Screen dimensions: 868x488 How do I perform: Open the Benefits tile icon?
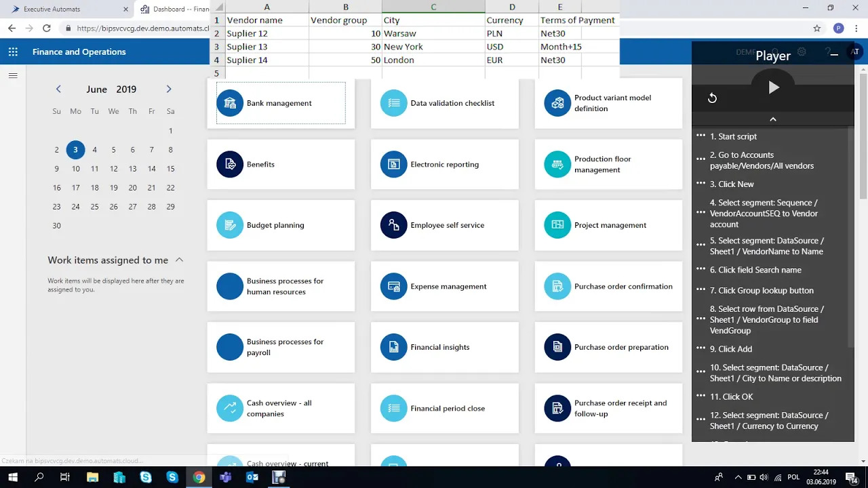[230, 164]
